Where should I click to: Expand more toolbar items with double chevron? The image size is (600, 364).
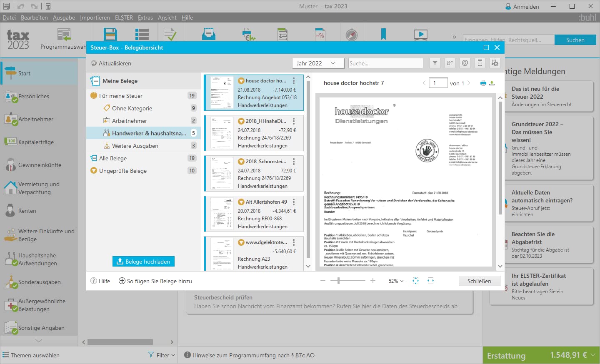pyautogui.click(x=454, y=37)
